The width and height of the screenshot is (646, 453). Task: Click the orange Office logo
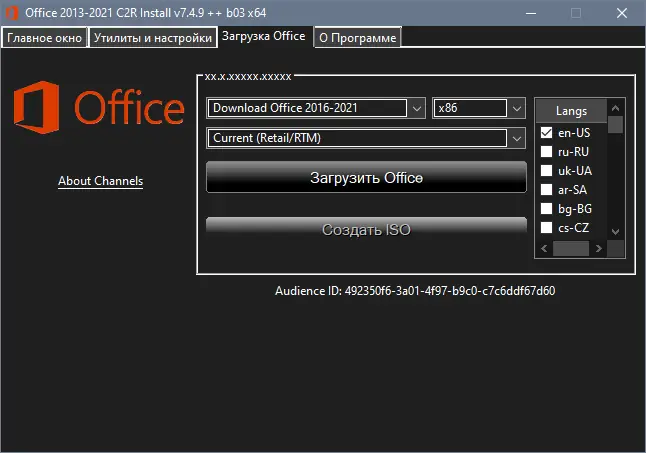[99, 107]
